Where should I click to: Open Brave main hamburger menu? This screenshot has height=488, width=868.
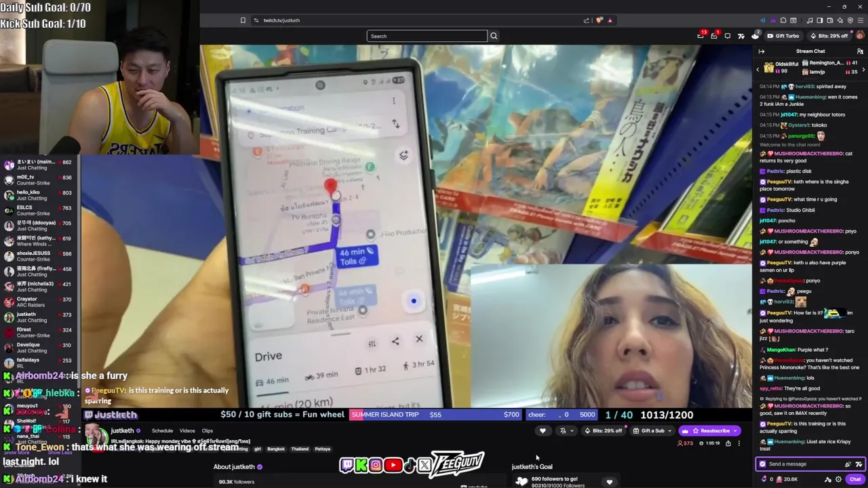click(859, 20)
